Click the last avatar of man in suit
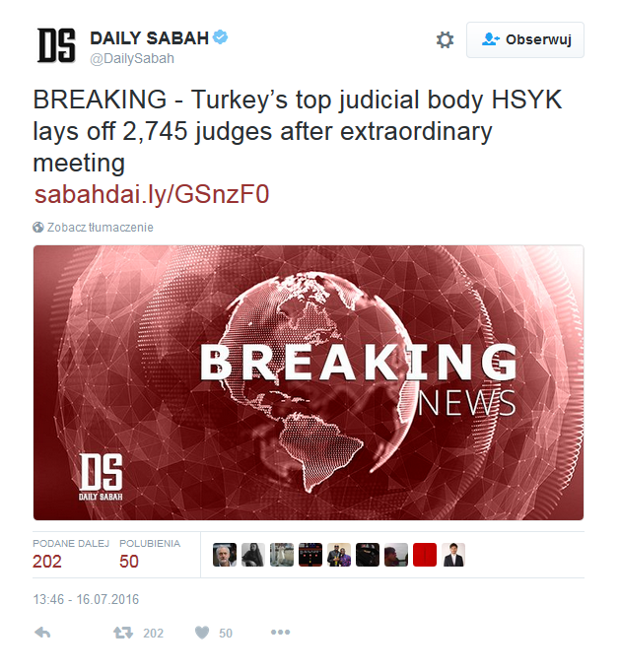Image resolution: width=620 pixels, height=672 pixels. click(x=453, y=555)
